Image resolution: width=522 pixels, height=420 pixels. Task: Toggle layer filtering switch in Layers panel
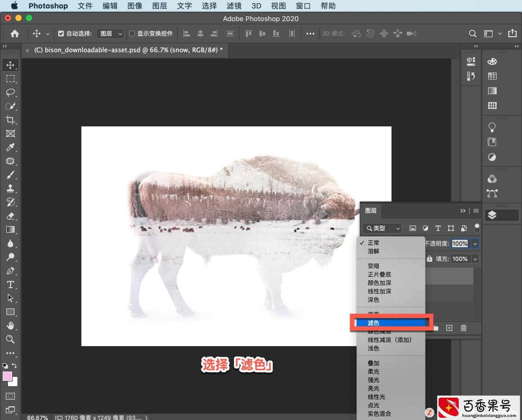coord(477,227)
